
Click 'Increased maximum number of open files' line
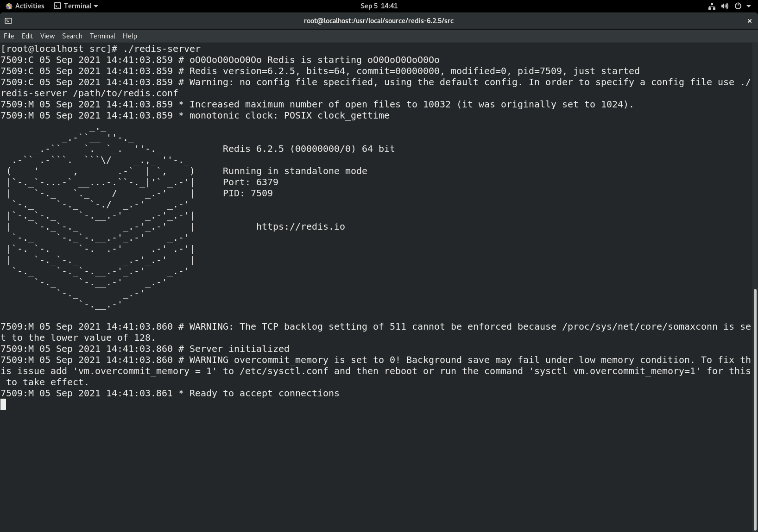(x=317, y=104)
